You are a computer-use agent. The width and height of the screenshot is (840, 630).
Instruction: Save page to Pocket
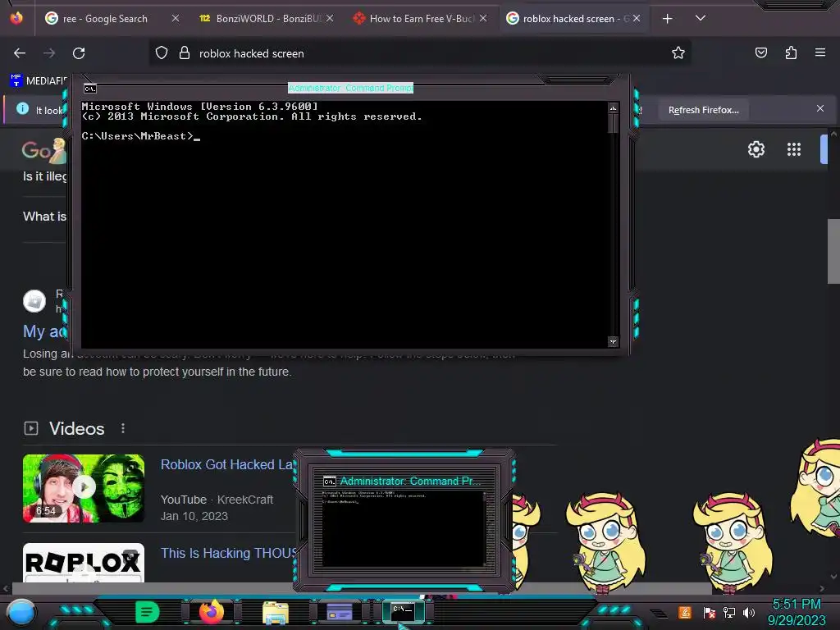[760, 52]
